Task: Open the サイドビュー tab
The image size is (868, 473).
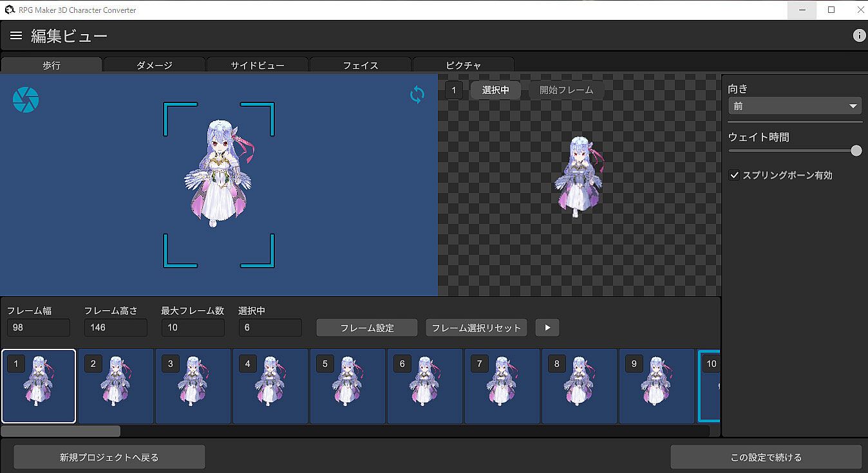Action: tap(258, 65)
